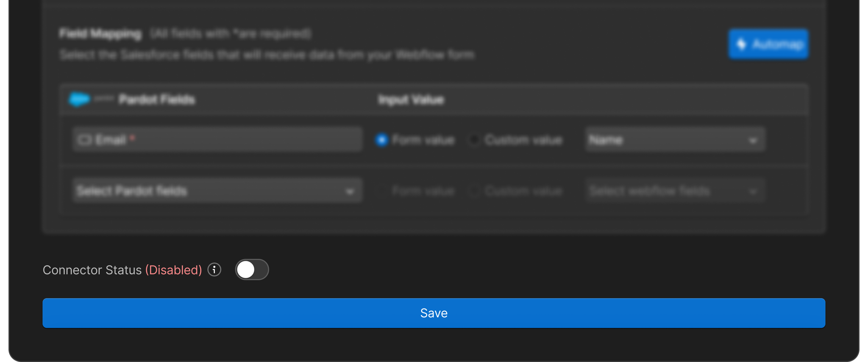
Task: Select Custom value radio in second row
Action: coord(474,191)
